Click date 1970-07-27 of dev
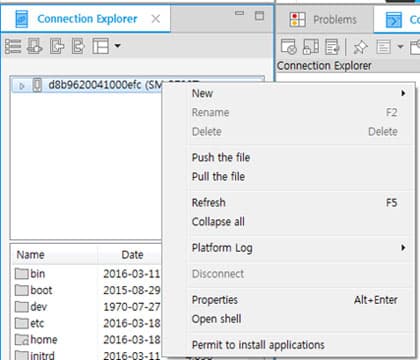 [132, 307]
